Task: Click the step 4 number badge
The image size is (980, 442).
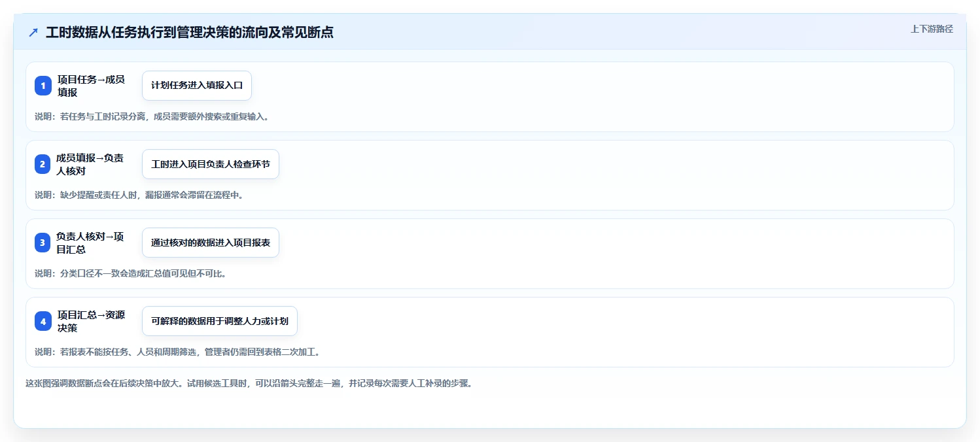Action: 43,321
